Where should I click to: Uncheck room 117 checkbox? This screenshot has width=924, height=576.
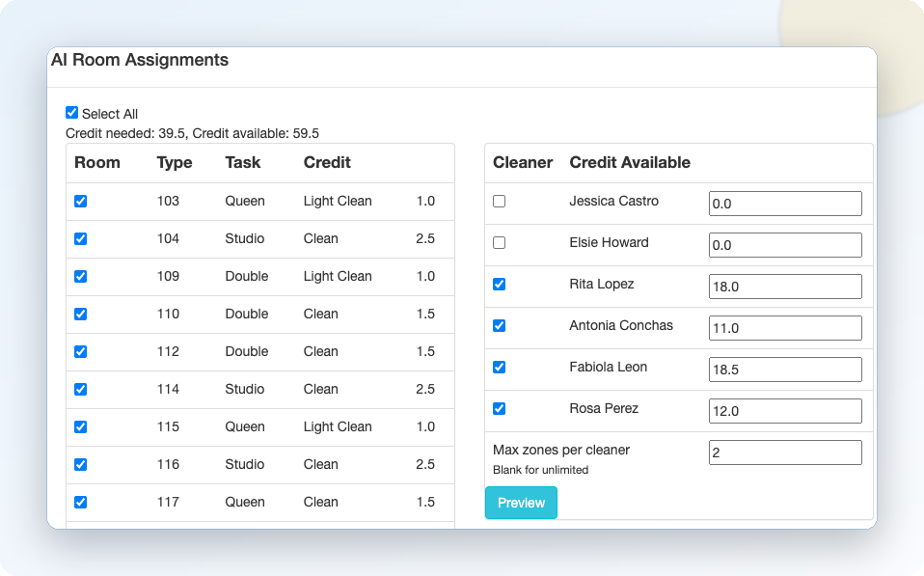click(81, 503)
